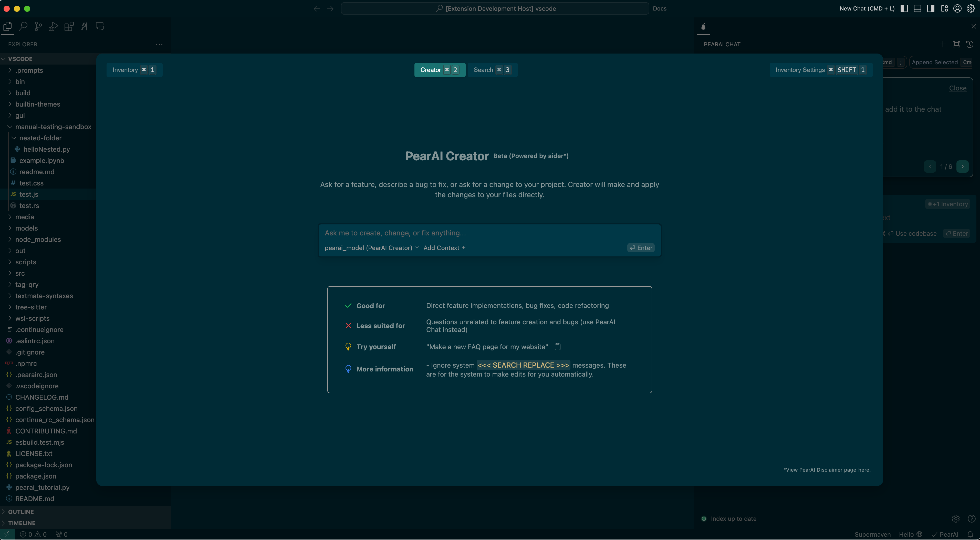Switch to the Search tab

492,70
